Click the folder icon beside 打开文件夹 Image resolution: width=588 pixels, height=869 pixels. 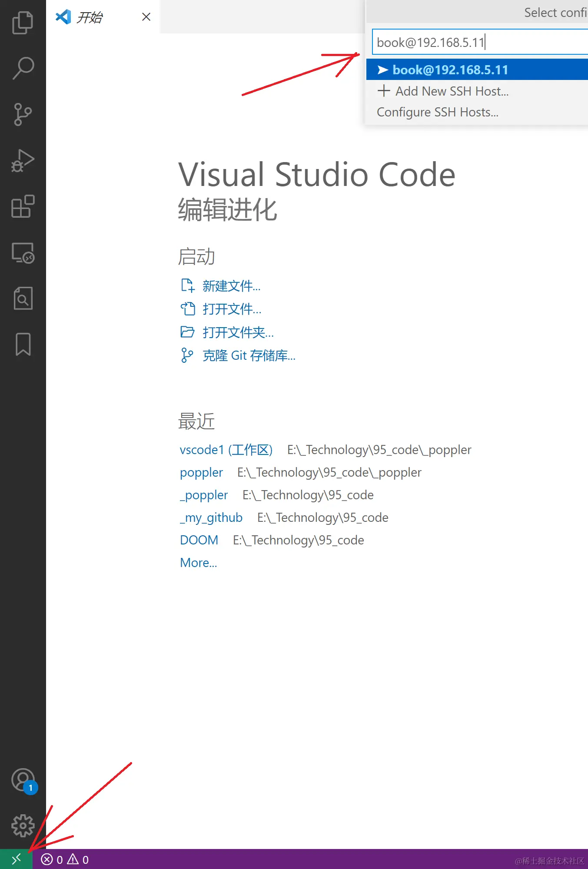(187, 332)
